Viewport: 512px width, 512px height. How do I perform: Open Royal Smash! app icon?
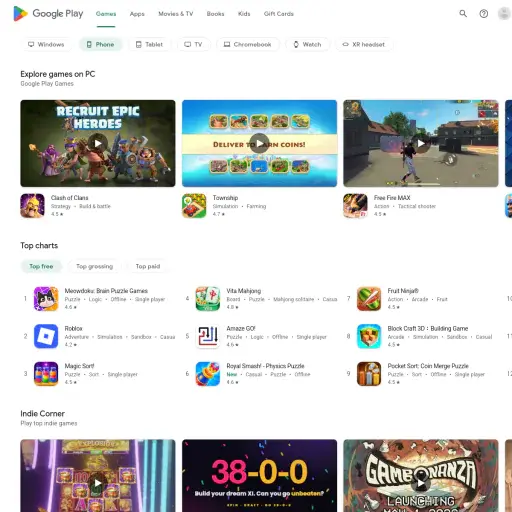pos(208,374)
